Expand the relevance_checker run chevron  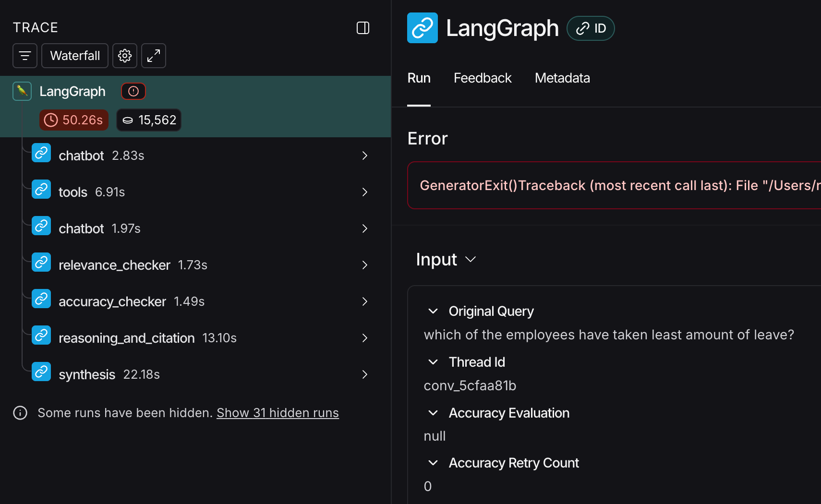click(365, 265)
